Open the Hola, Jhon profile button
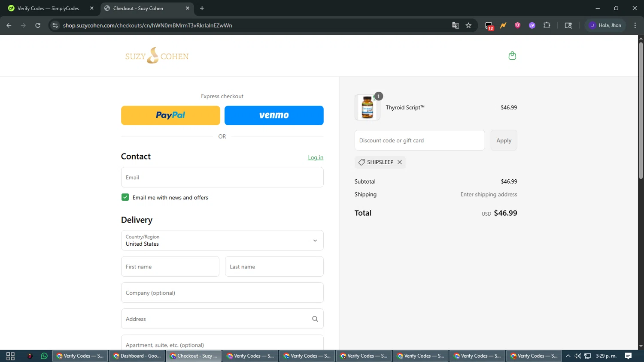 click(x=606, y=25)
